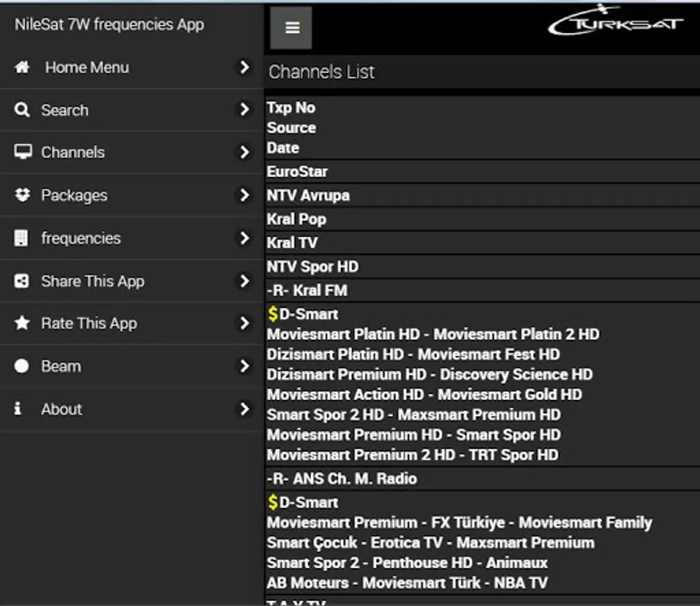Click Smart Spor 2 HD - Maxsmart line
Viewport: 700px width, 606px height.
tap(414, 414)
